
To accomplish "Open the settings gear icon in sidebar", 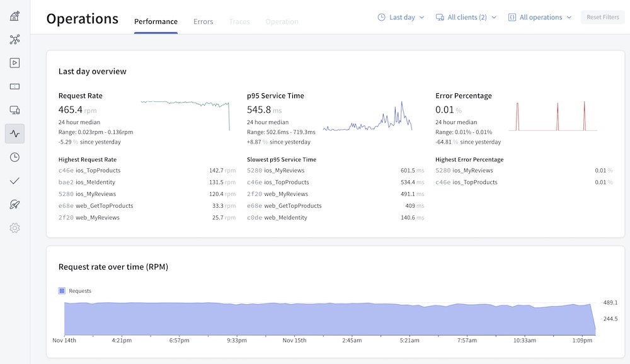I will coord(14,228).
